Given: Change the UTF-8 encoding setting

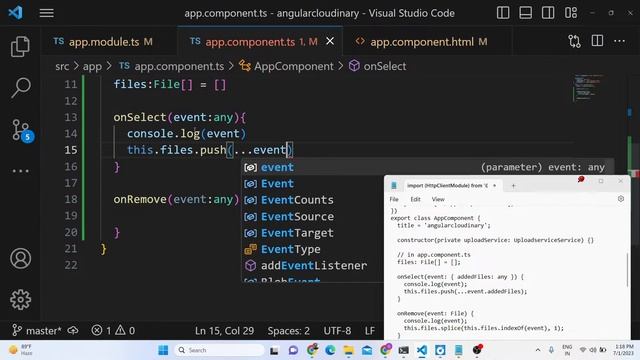Looking at the screenshot, I should [x=337, y=330].
